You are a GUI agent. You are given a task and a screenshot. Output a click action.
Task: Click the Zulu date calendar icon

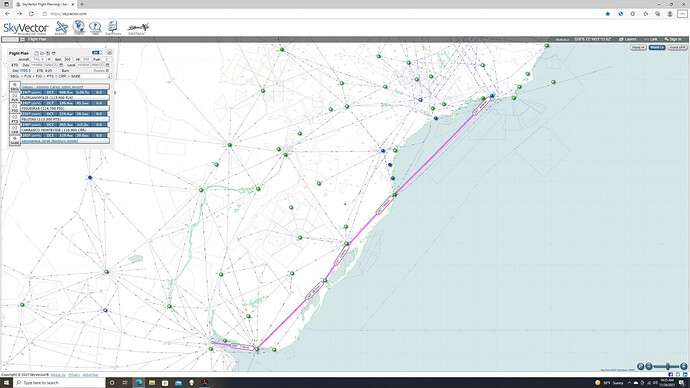[x=61, y=65]
